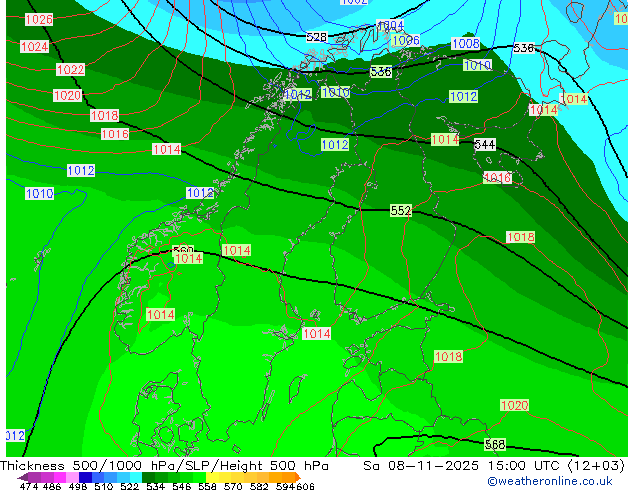Open the weatheronline.co.uk copyright link
The height and width of the screenshot is (490, 634).
[549, 481]
